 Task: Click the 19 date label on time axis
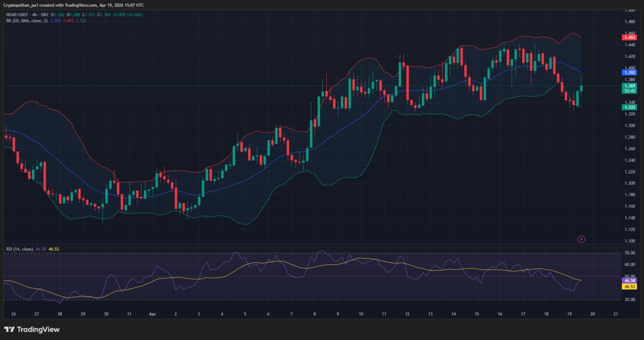(570, 314)
